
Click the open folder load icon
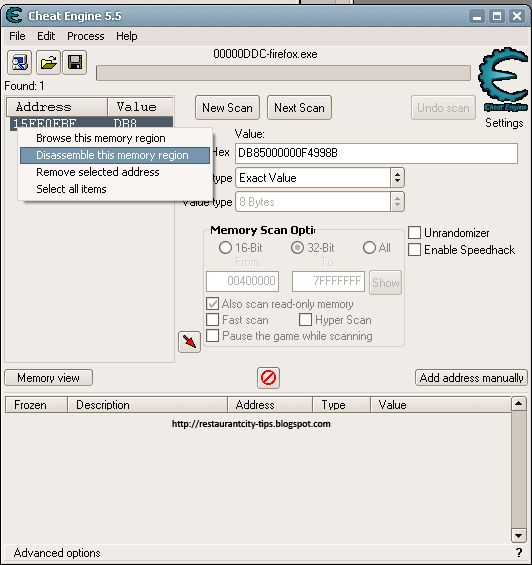(x=48, y=63)
